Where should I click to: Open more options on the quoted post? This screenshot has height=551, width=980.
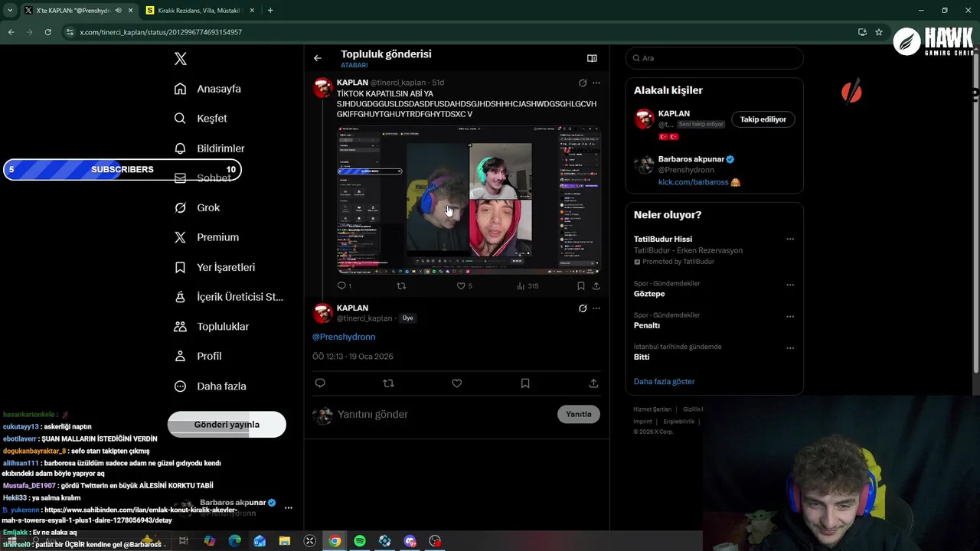tap(596, 83)
